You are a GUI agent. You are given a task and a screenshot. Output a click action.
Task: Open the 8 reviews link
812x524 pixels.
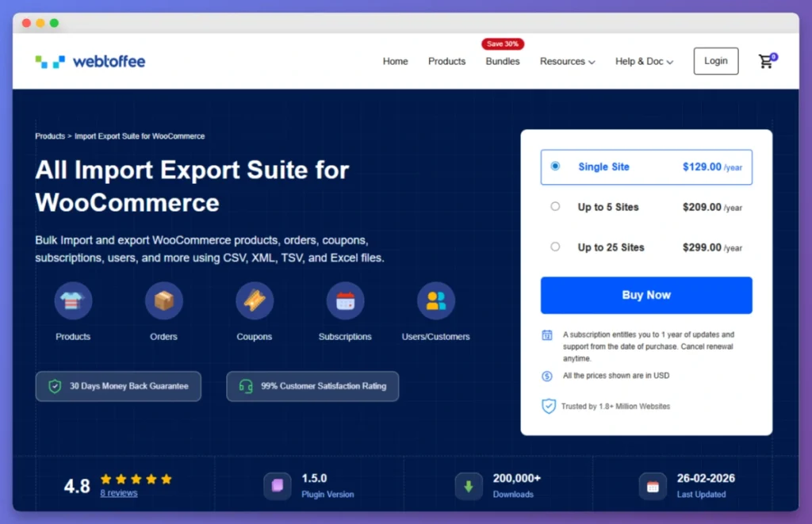click(x=118, y=493)
